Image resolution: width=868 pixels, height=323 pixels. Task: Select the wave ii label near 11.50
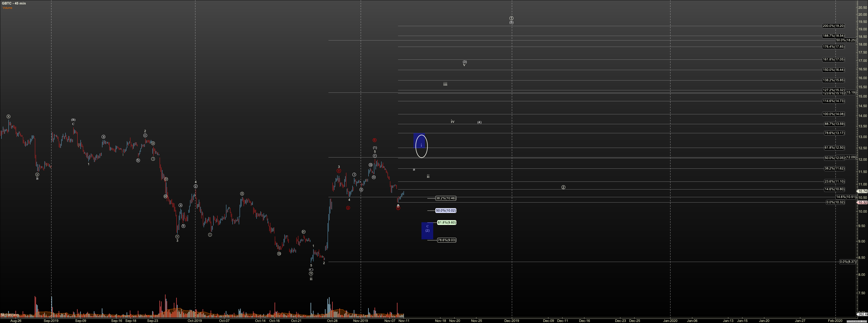pos(428,176)
